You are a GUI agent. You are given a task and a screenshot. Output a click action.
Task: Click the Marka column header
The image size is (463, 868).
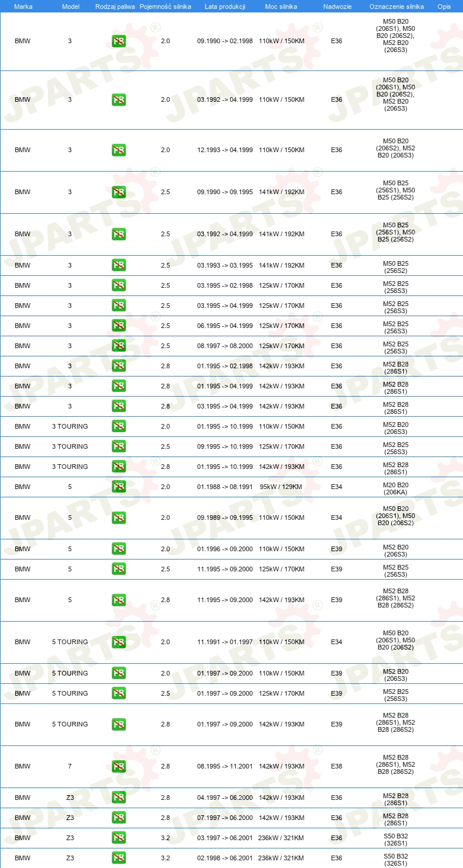[23, 6]
